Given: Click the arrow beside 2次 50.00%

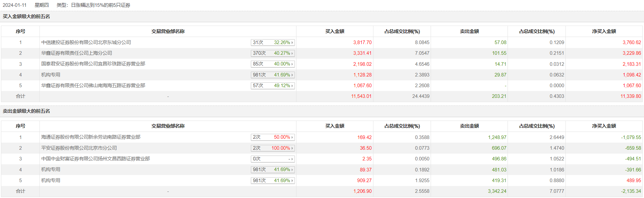Looking at the screenshot, I should click(292, 137).
